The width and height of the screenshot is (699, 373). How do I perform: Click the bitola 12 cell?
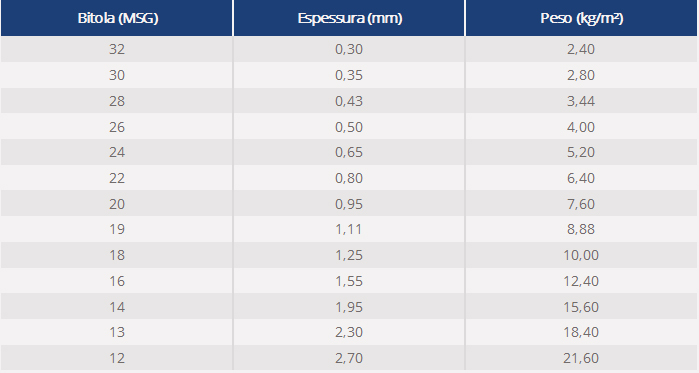coord(117,358)
